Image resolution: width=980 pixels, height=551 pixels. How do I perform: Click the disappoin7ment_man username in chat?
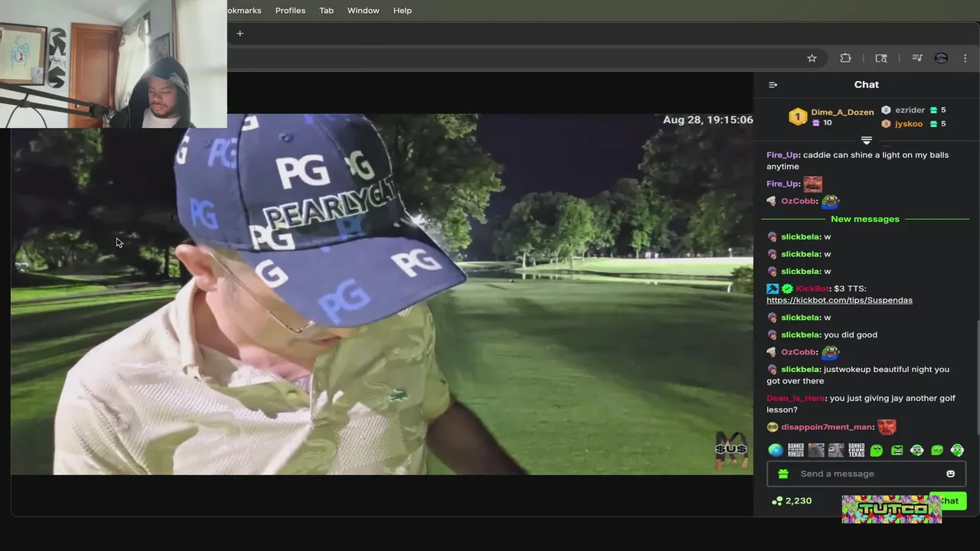[827, 427]
